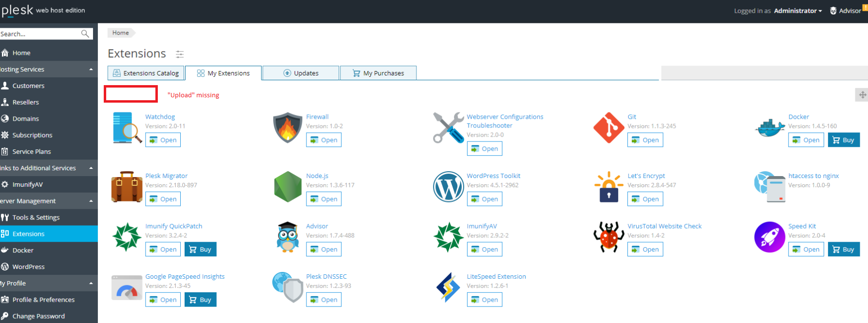Open Resellers in the sidebar
Viewport: 868px width, 323px height.
coord(25,102)
